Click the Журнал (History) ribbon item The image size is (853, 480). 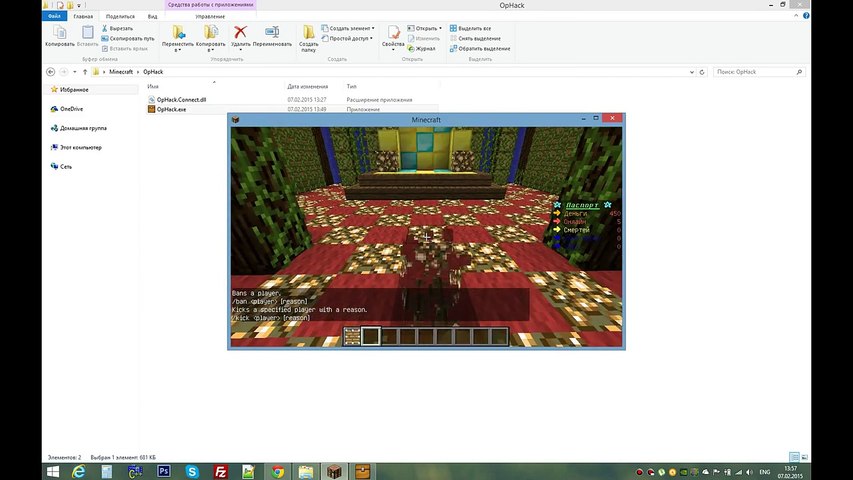tap(422, 49)
